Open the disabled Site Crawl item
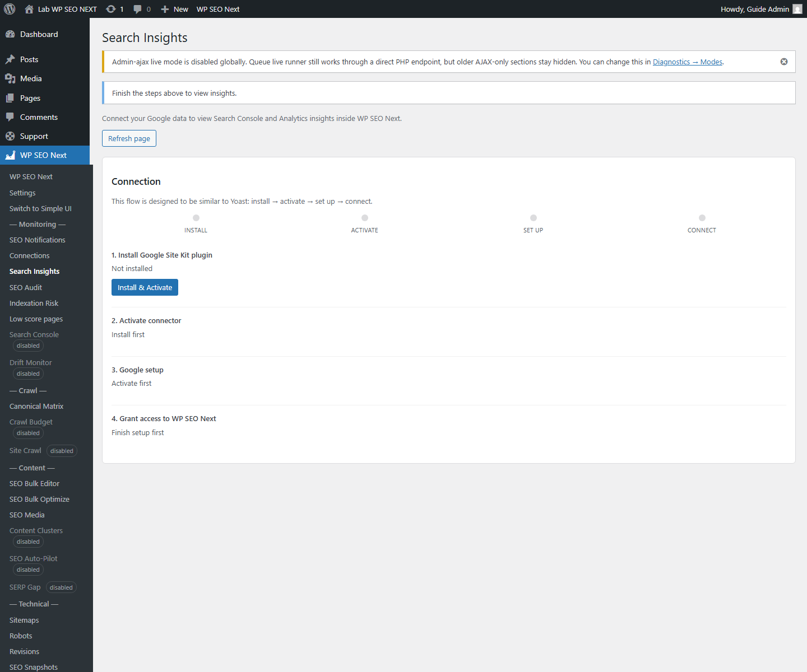 click(43, 450)
